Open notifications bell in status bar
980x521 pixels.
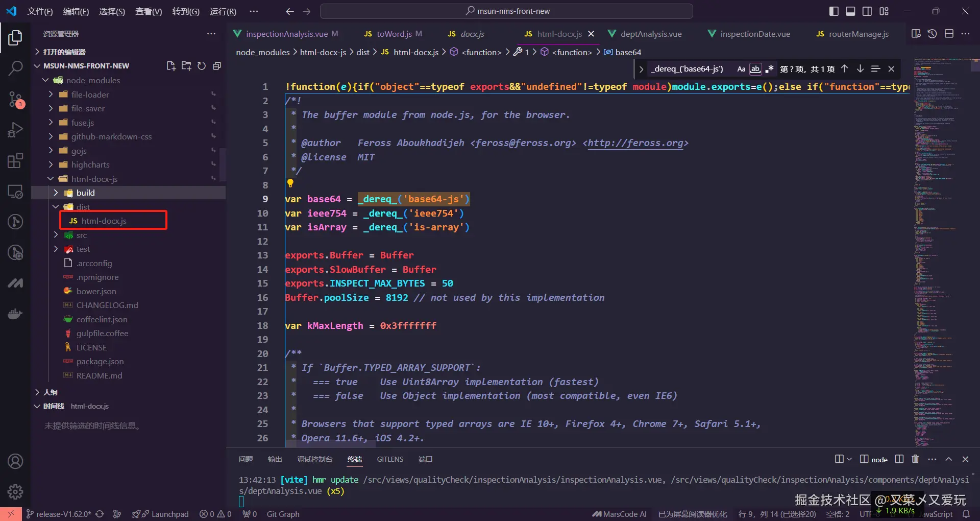966,514
